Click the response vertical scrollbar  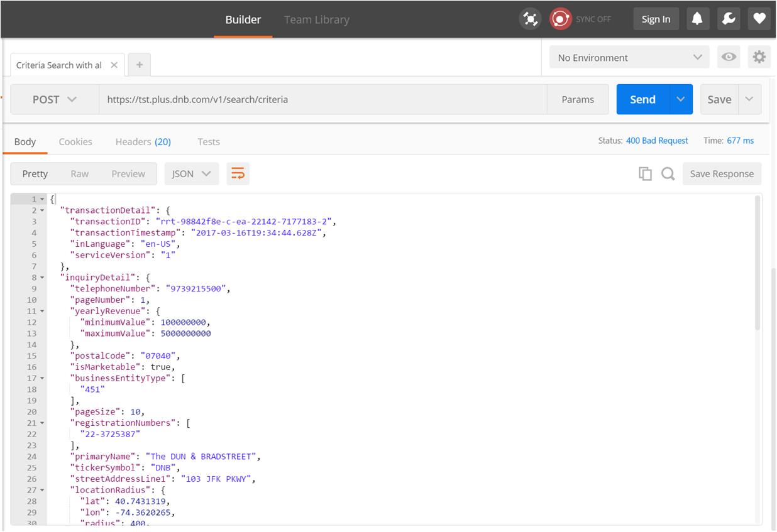pyautogui.click(x=758, y=263)
